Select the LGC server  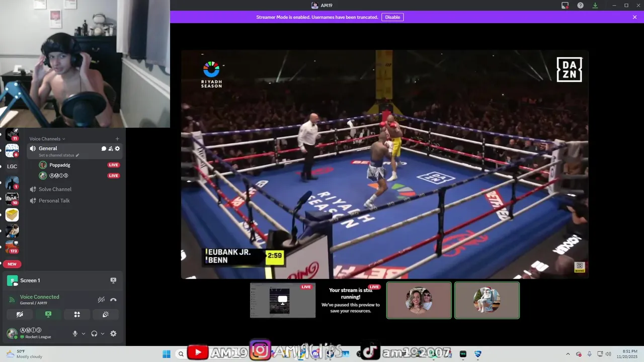point(12,166)
